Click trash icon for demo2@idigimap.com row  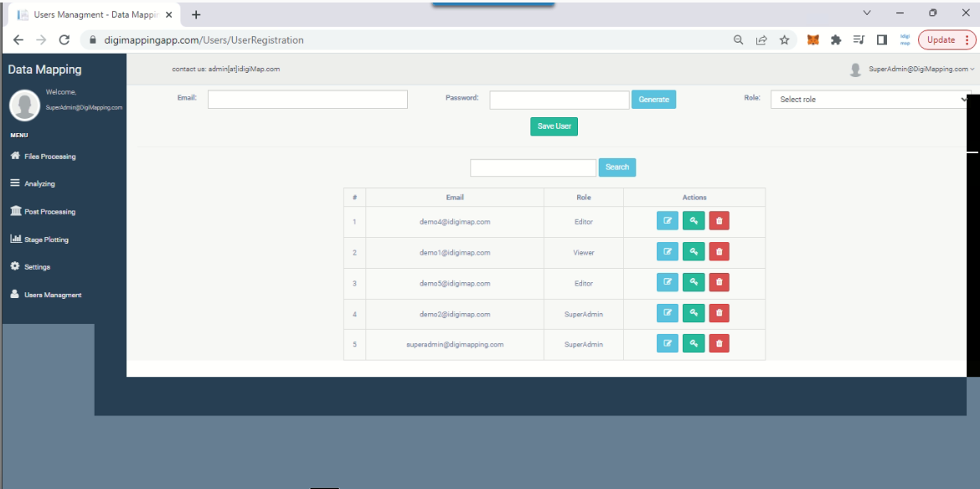coord(719,313)
